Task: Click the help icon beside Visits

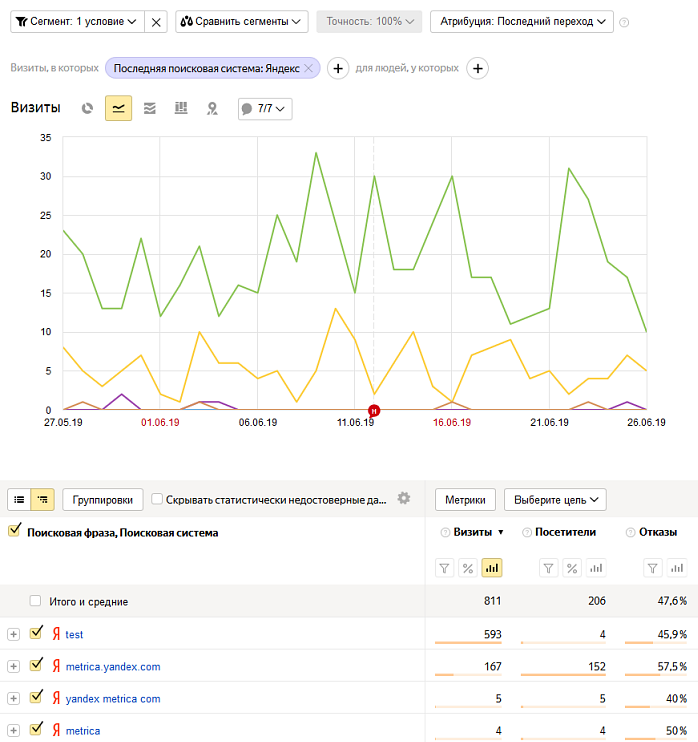Action: pos(445,532)
